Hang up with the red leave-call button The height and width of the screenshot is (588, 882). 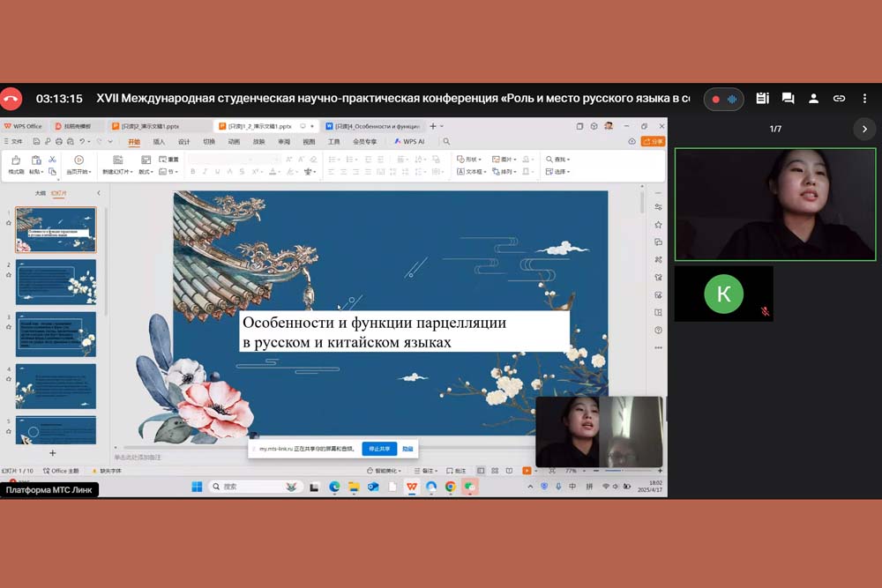pyautogui.click(x=11, y=99)
